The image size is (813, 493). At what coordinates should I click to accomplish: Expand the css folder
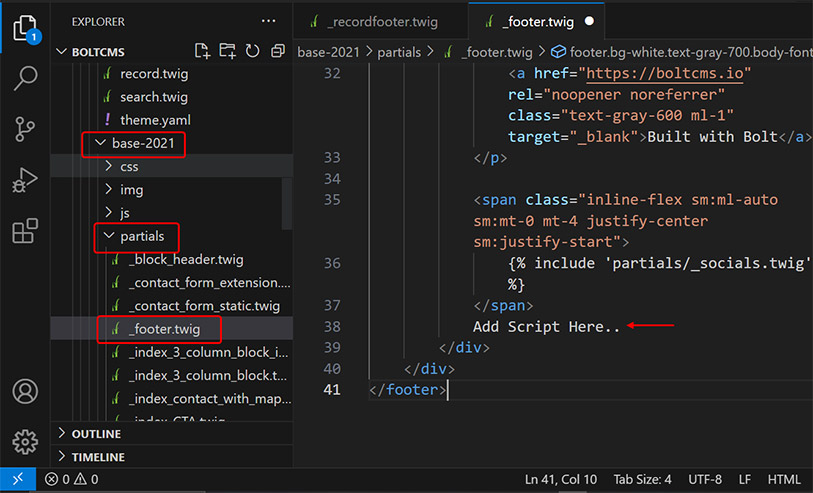click(108, 166)
